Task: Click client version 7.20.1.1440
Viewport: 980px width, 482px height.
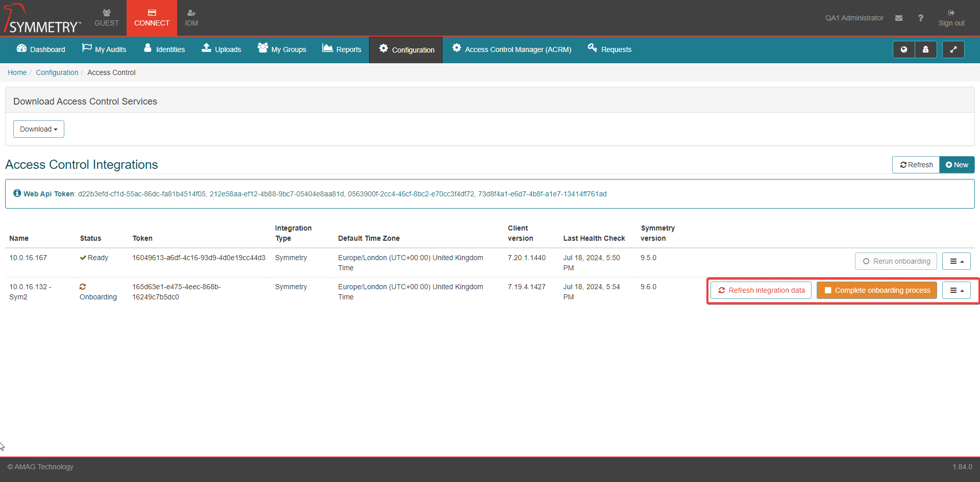Action: pos(527,258)
